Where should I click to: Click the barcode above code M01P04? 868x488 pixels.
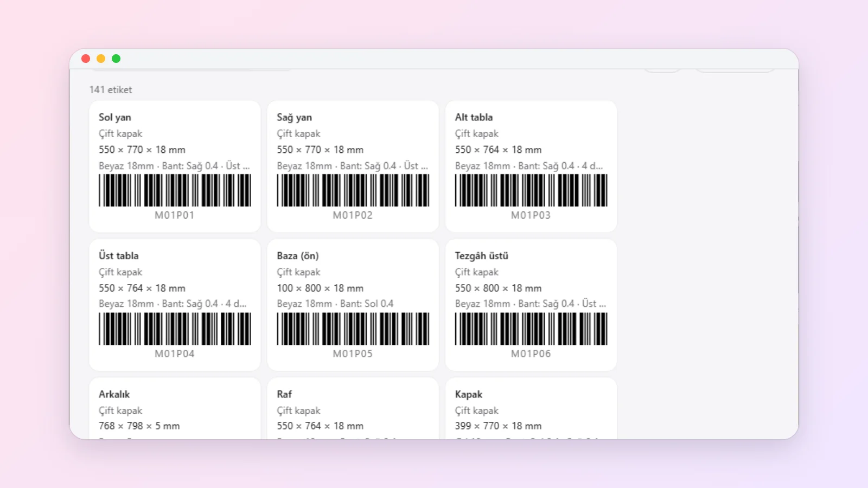point(175,329)
